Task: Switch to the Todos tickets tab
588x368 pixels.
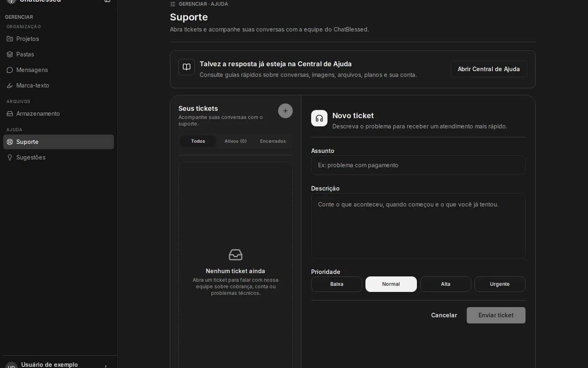Action: point(198,141)
